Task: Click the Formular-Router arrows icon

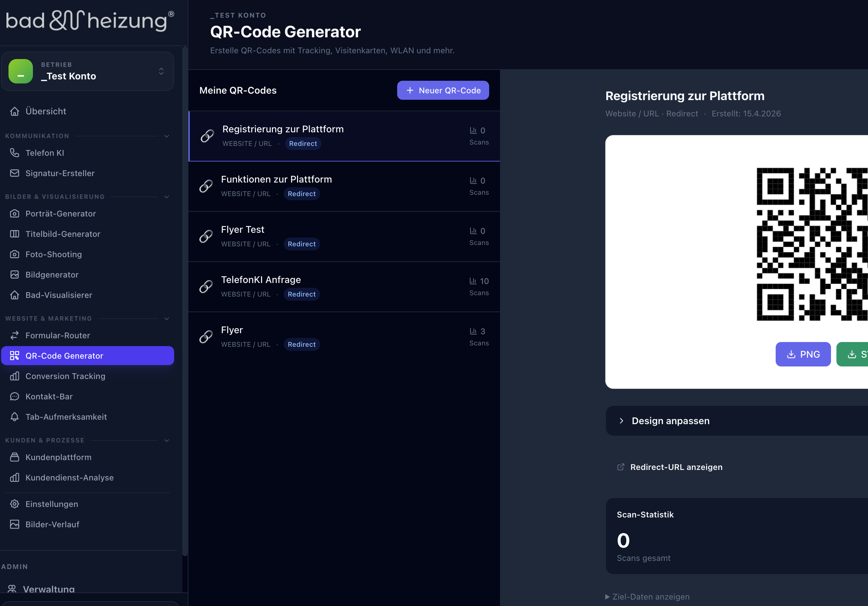Action: click(x=14, y=336)
